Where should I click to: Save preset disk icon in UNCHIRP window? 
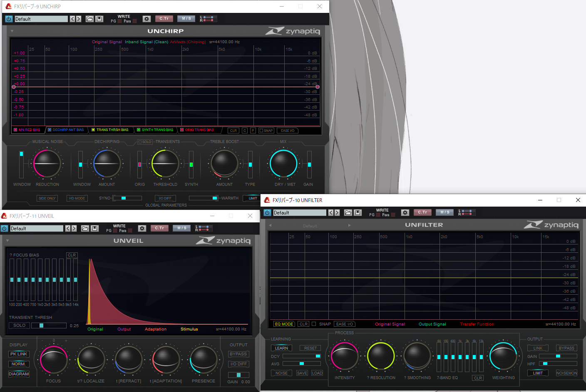(x=99, y=19)
